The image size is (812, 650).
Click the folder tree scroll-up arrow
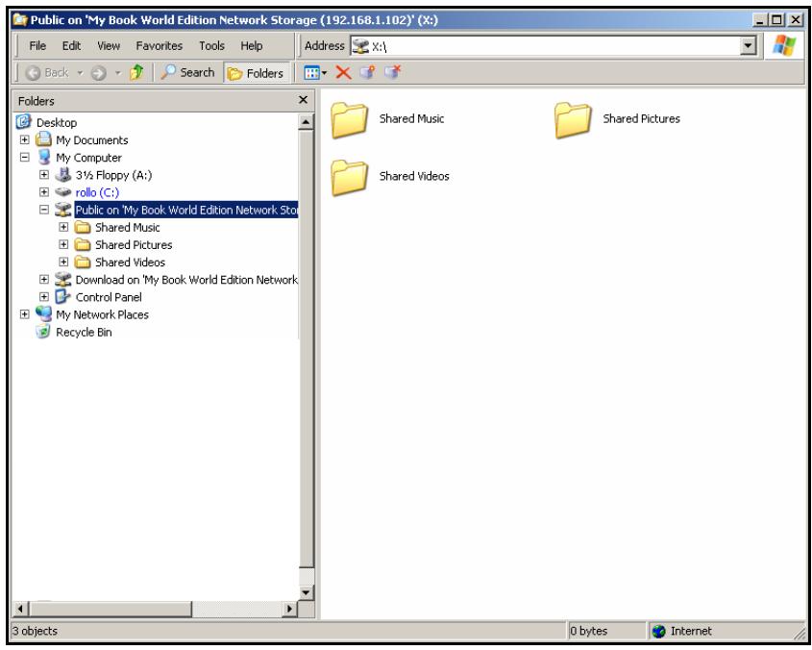(306, 122)
